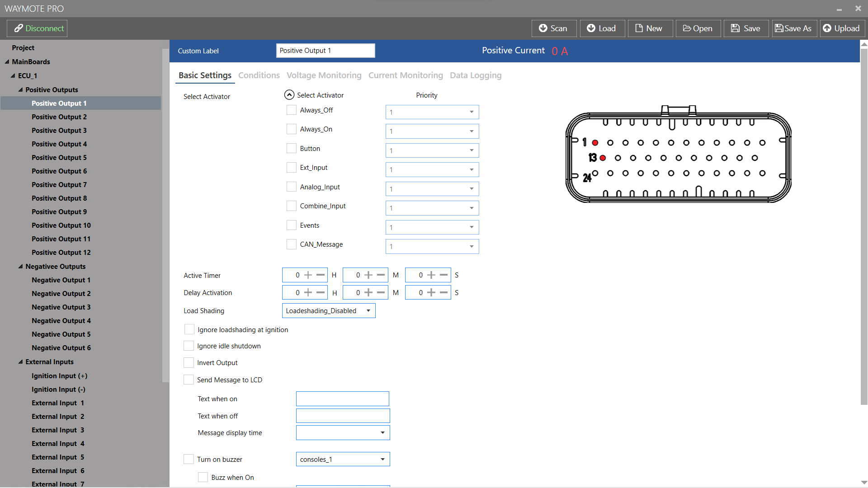The height and width of the screenshot is (488, 868).
Task: Click the Load arrow icon
Action: 591,28
